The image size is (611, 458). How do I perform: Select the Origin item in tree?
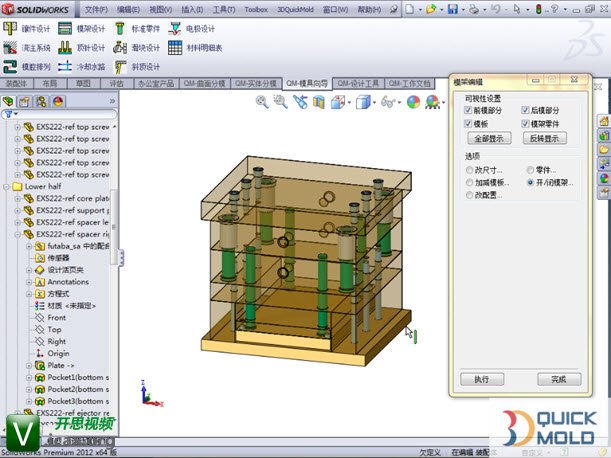[58, 354]
